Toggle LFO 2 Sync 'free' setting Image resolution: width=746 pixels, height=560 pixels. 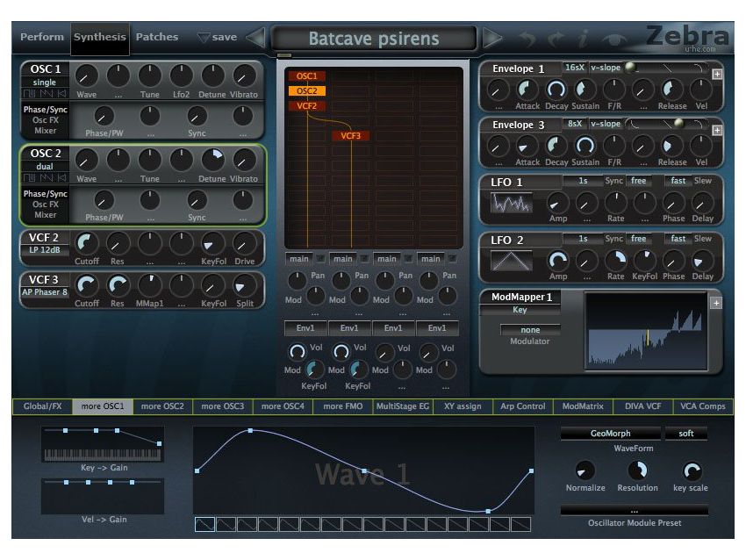pyautogui.click(x=638, y=239)
